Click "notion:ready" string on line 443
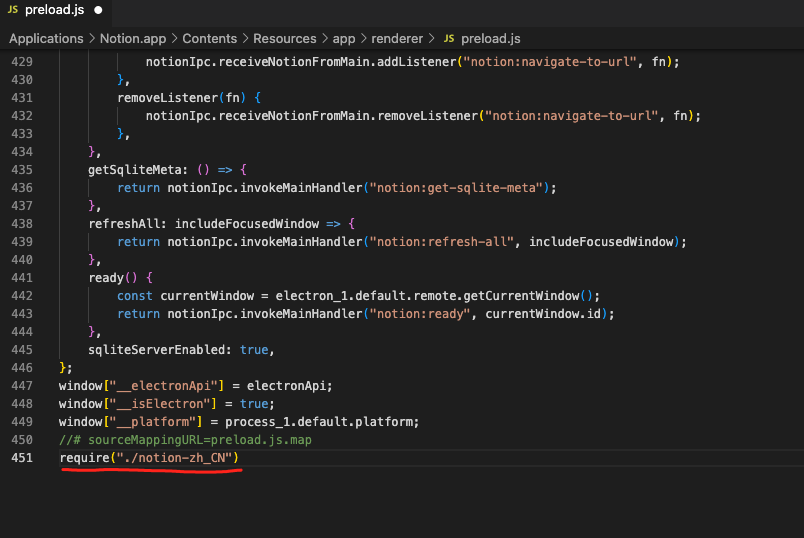Viewport: 804px width, 538px height. click(x=420, y=314)
